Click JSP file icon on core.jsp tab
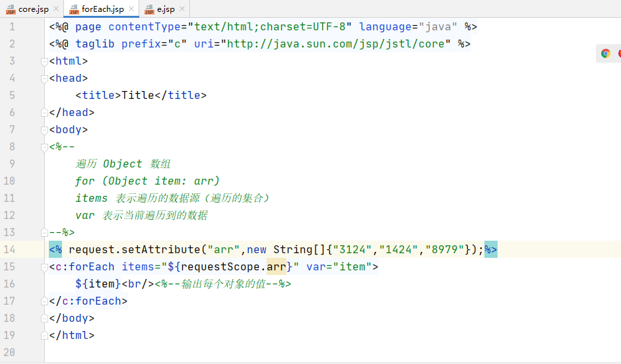Screen dimensions: 621x364 11,9
